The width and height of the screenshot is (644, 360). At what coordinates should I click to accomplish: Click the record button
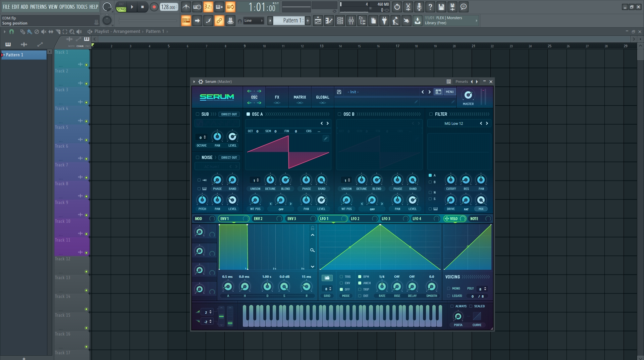coord(154,7)
